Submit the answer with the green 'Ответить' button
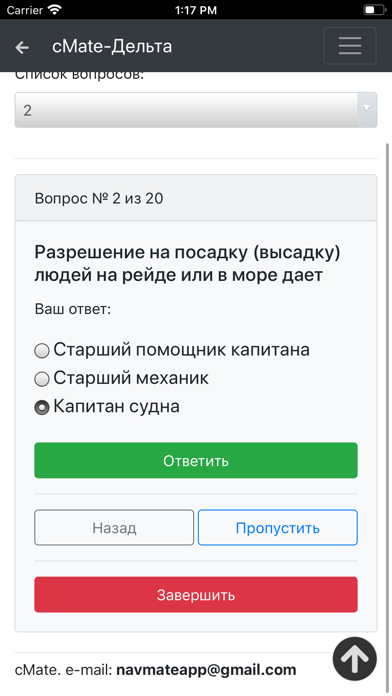The width and height of the screenshot is (392, 696). pyautogui.click(x=196, y=460)
